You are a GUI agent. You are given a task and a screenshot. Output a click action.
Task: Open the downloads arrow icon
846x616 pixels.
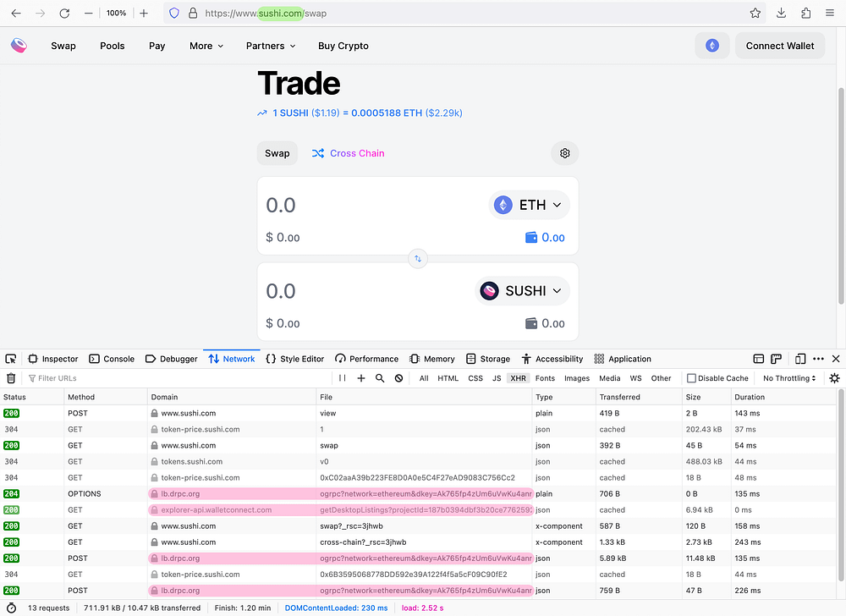coord(781,14)
